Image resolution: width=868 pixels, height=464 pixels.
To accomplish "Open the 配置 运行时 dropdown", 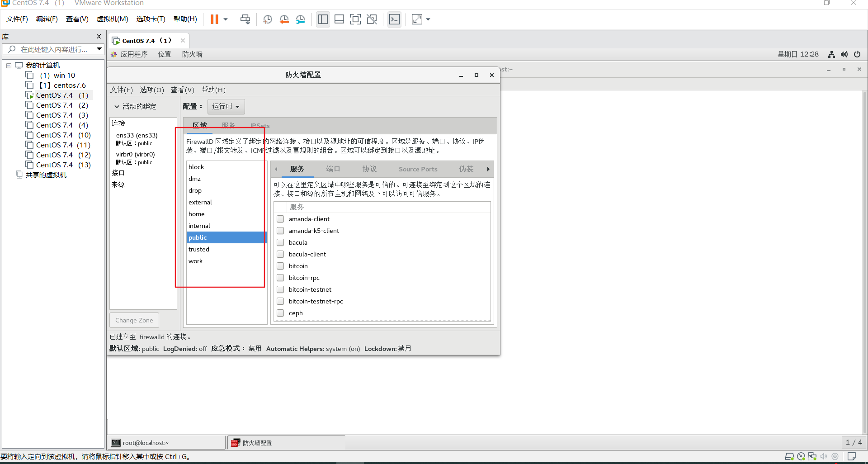I will click(x=226, y=107).
